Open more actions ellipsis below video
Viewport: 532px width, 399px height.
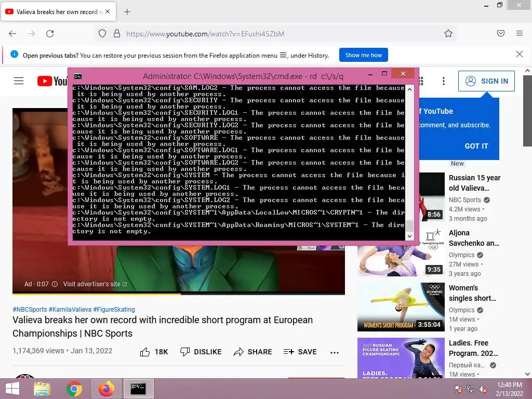335,353
